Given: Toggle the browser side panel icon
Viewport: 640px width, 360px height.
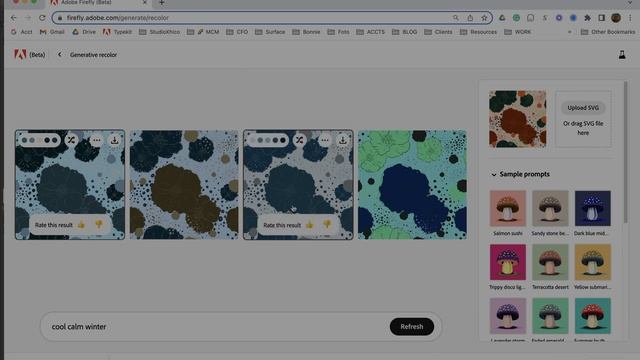Looking at the screenshot, I should [602, 18].
